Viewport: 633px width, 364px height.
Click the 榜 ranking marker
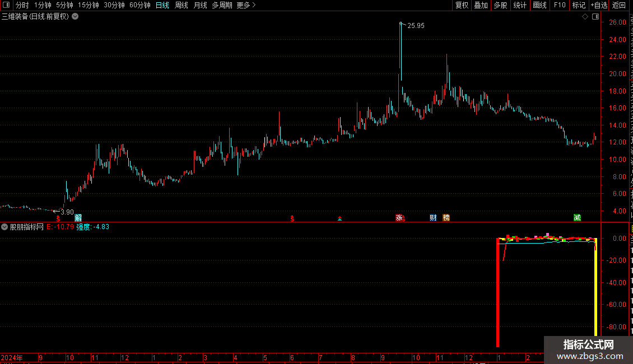pos(446,218)
